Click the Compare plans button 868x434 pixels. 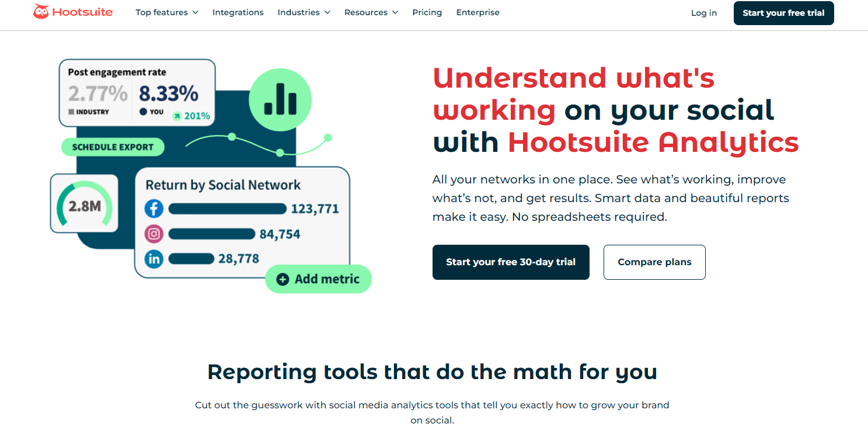click(654, 262)
